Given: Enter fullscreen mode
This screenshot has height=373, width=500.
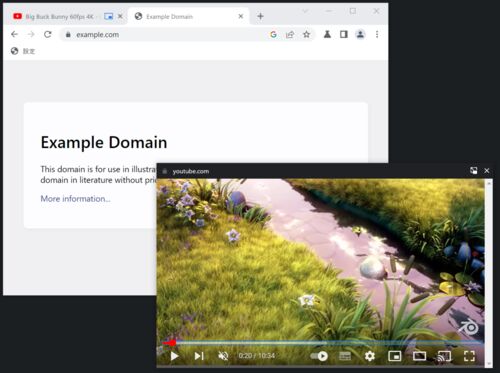Looking at the screenshot, I should coord(469,356).
